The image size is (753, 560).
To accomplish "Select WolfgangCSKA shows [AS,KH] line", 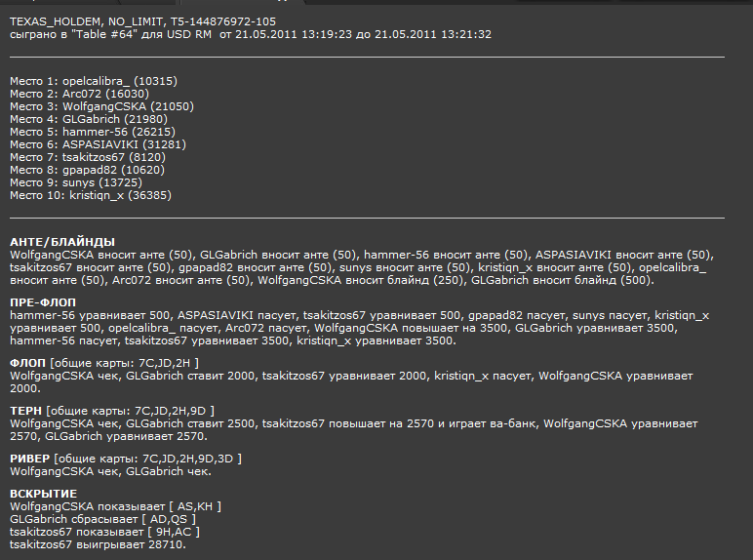I will coord(116,506).
